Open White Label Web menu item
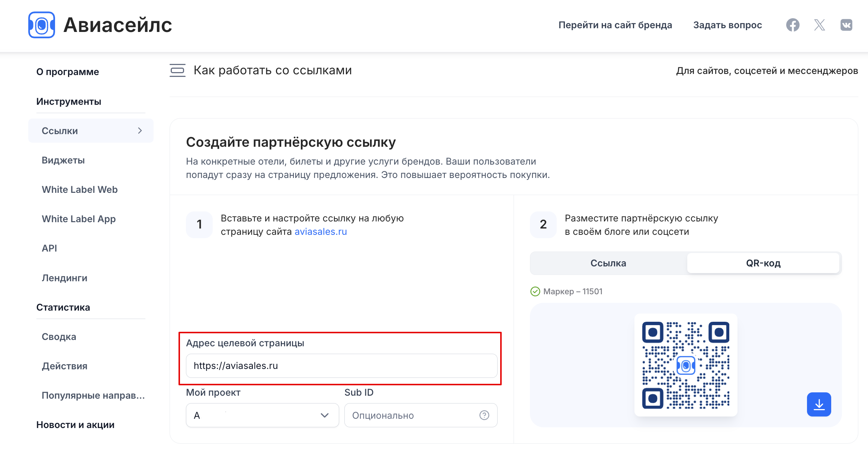This screenshot has width=868, height=457. point(80,189)
